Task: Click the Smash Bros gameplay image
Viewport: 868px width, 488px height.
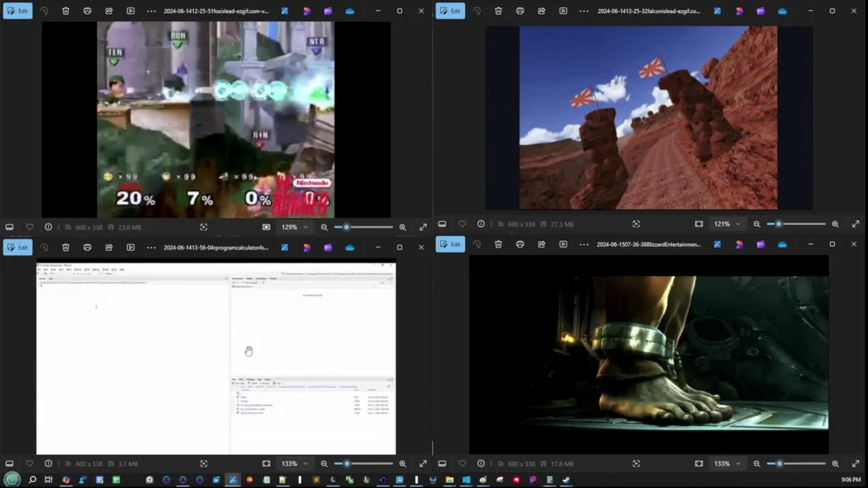Action: pyautogui.click(x=216, y=119)
